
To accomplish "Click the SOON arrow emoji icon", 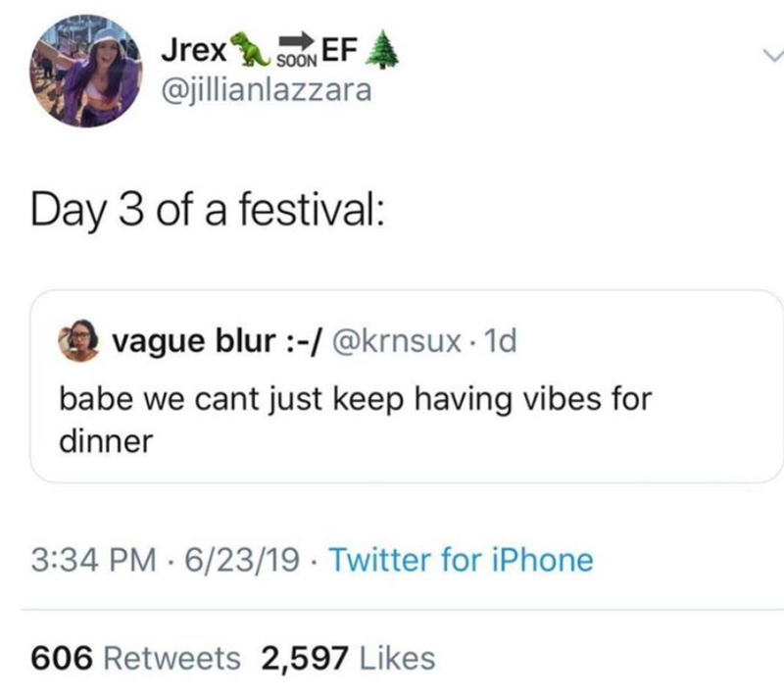I will (x=292, y=47).
